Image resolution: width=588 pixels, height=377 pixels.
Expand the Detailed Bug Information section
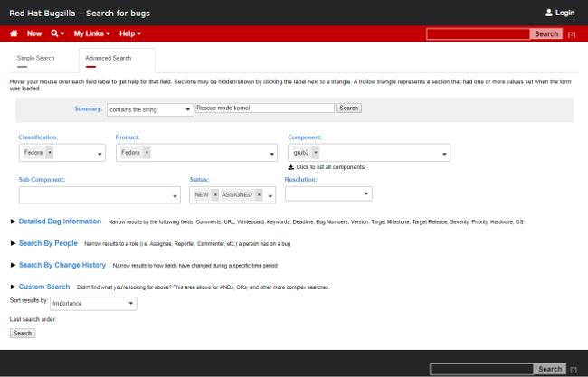(x=60, y=221)
